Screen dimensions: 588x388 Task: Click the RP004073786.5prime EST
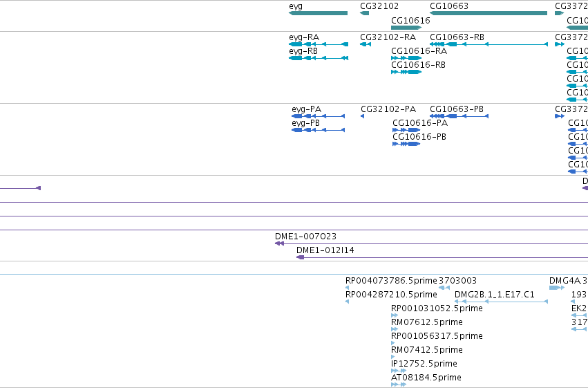347,288
